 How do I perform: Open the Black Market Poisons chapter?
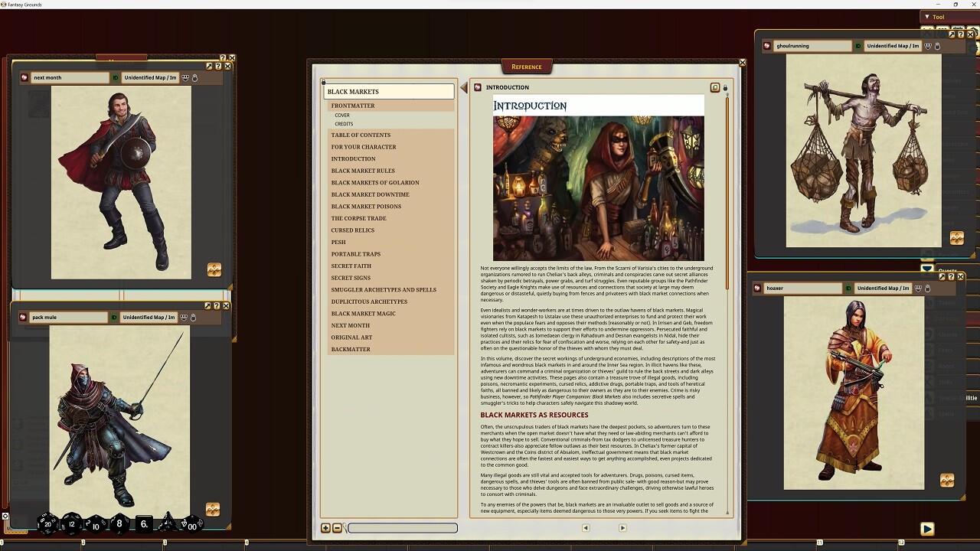[366, 206]
